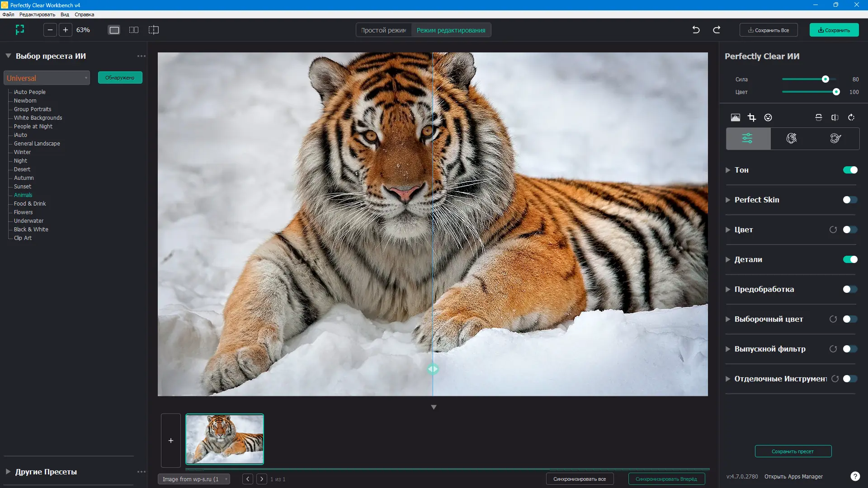Expand the Другие Пресеты panel
This screenshot has height=488, width=868.
coord(8,471)
